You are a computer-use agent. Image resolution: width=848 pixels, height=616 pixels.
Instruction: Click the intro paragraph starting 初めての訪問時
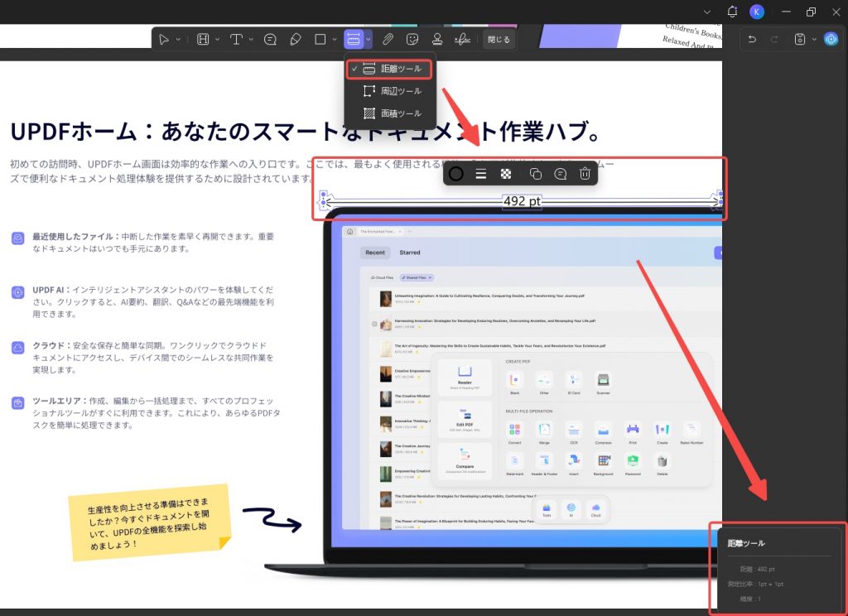[x=312, y=171]
